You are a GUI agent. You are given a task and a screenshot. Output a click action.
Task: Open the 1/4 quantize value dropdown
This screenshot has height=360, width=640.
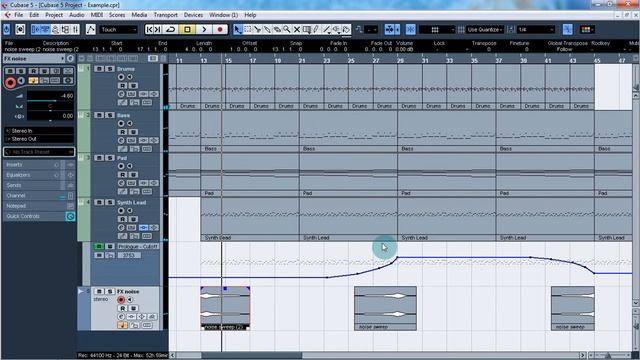536,29
